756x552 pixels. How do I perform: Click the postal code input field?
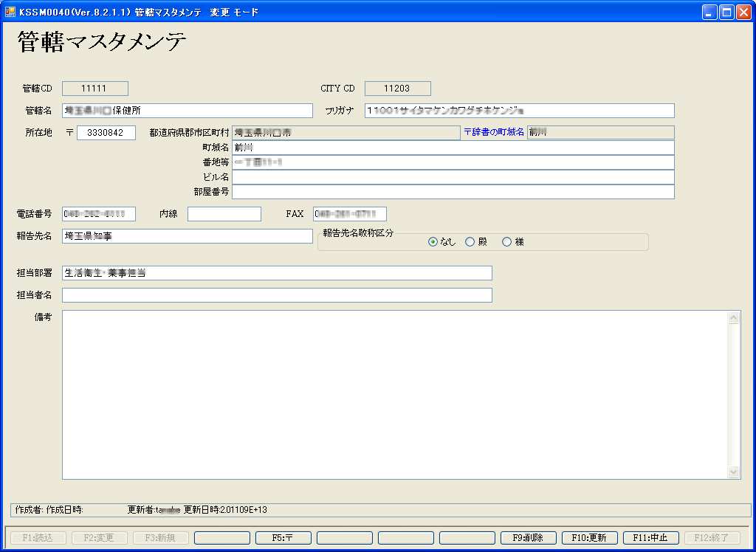(x=106, y=133)
